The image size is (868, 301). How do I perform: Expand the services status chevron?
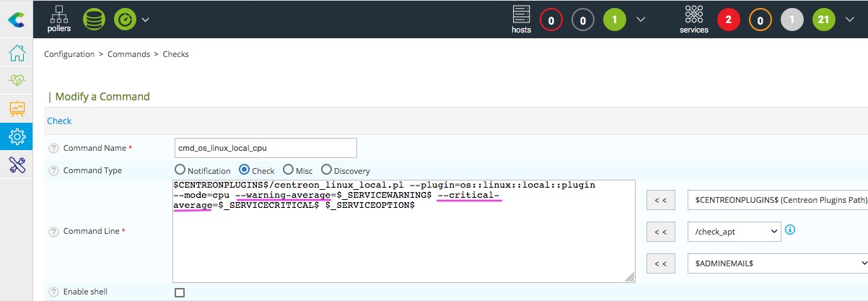pos(849,19)
